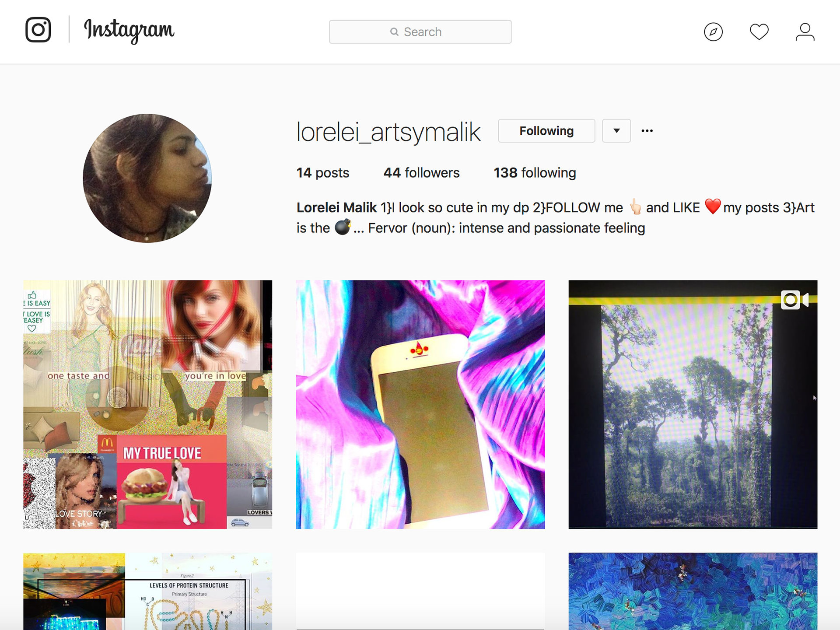Open the three-dots options menu
840x630 pixels.
tap(647, 131)
